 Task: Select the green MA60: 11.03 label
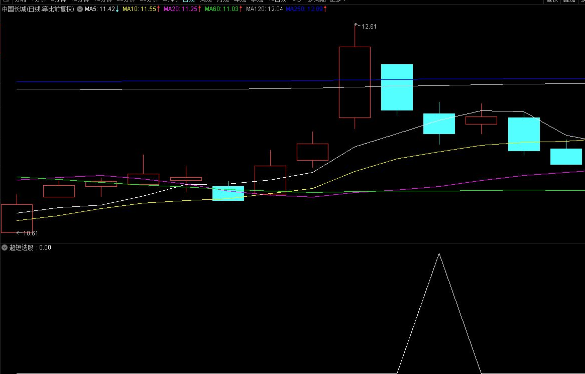[223, 9]
